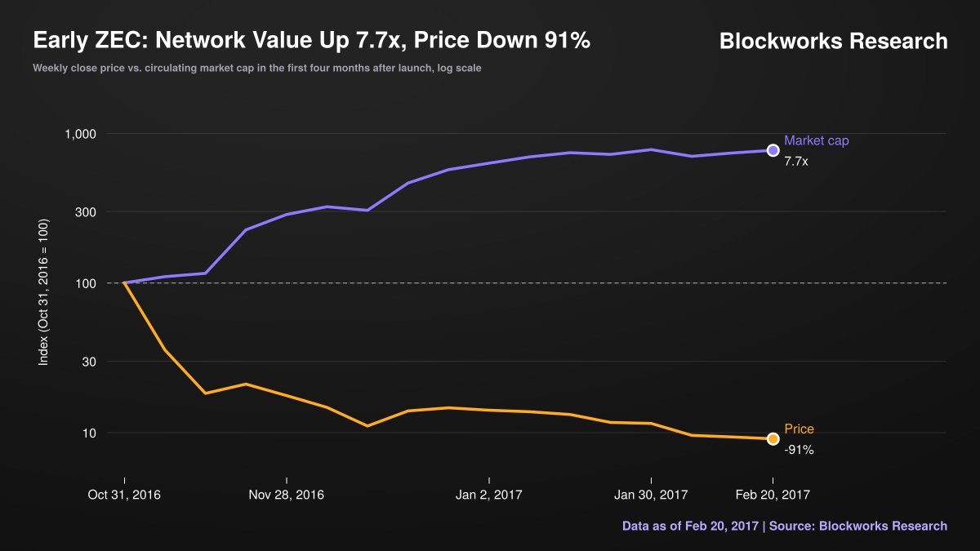Click the 30 y-axis tick label
980x551 pixels.
[x=91, y=362]
